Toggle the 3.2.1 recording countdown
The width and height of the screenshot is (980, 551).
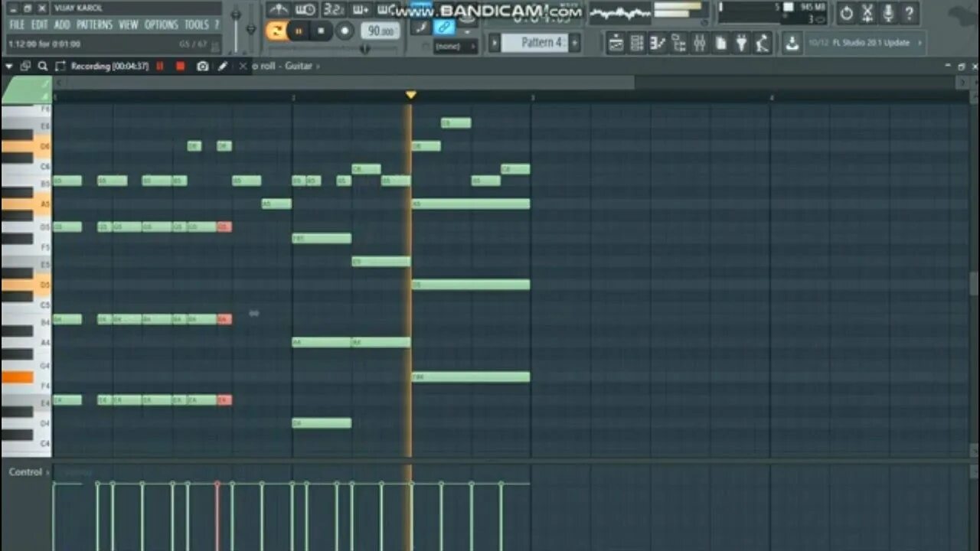click(333, 10)
